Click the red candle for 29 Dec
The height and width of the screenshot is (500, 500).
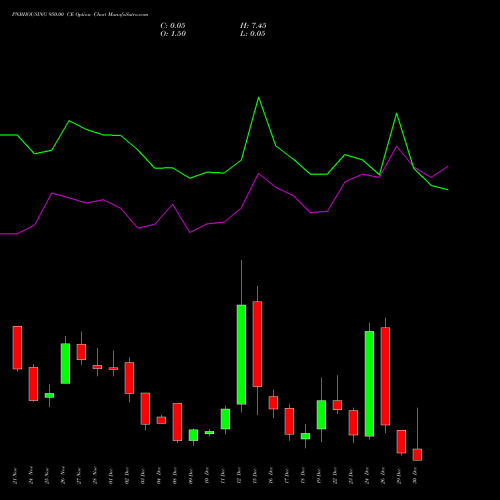pos(401,442)
